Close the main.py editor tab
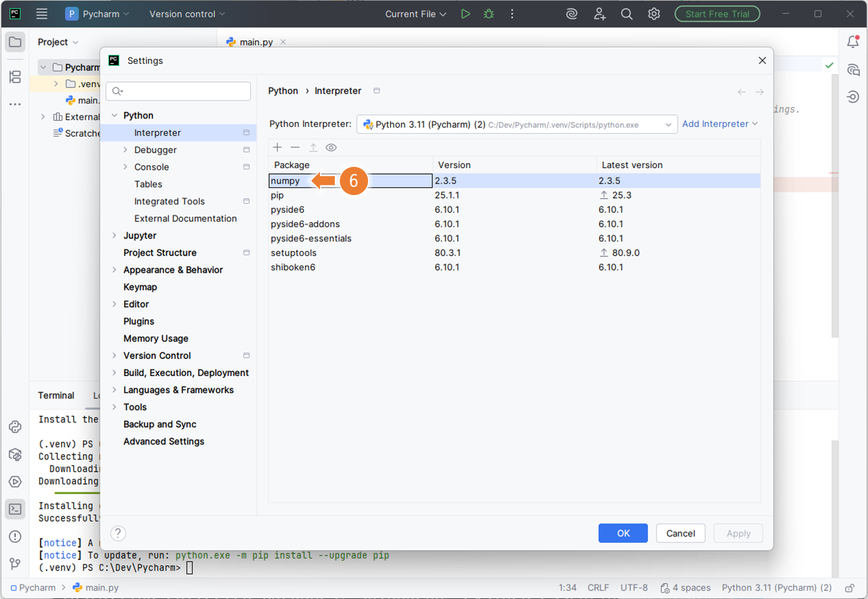The image size is (868, 599). point(283,42)
